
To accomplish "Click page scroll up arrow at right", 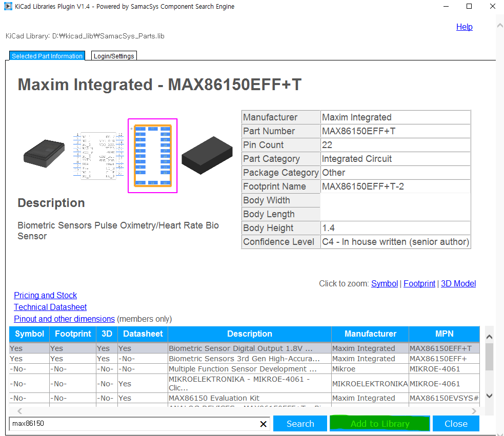I will click(x=500, y=26).
